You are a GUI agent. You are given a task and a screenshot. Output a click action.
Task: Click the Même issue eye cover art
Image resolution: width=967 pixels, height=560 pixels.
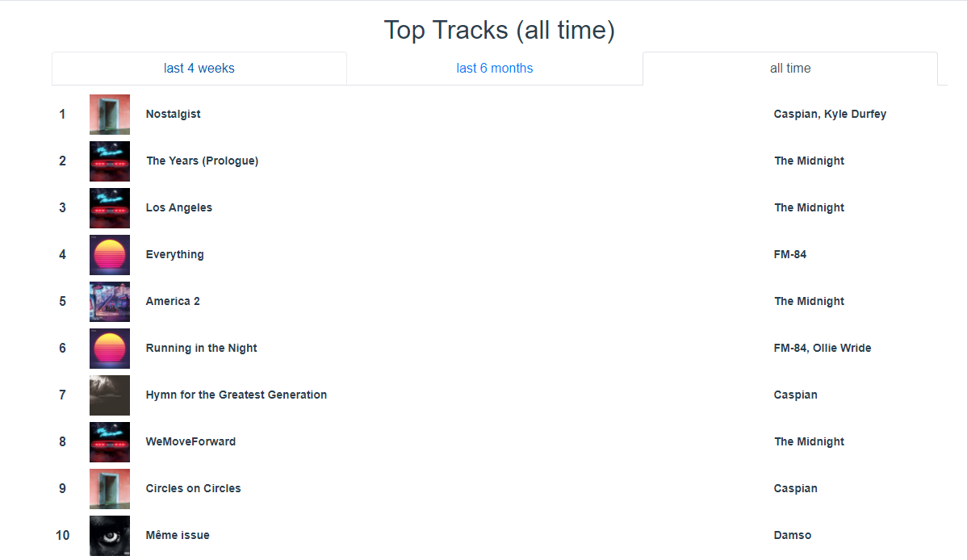click(x=110, y=536)
